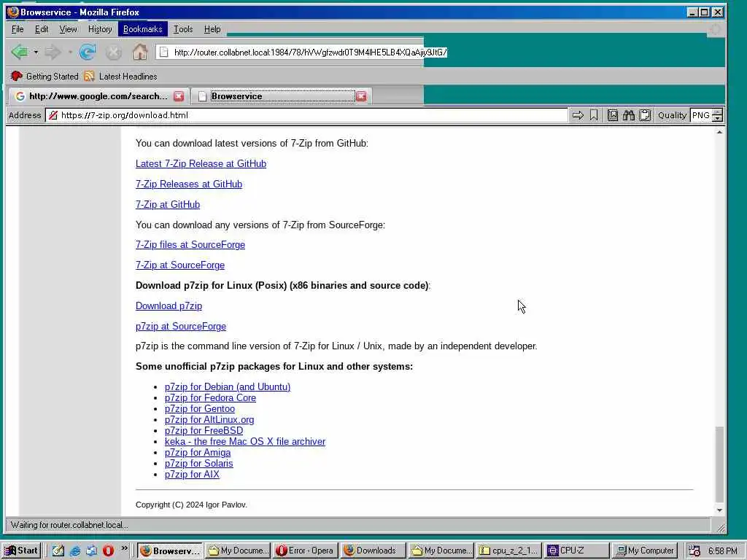Open the p7zip for AIX link
This screenshot has height=560, width=747.
click(x=192, y=474)
